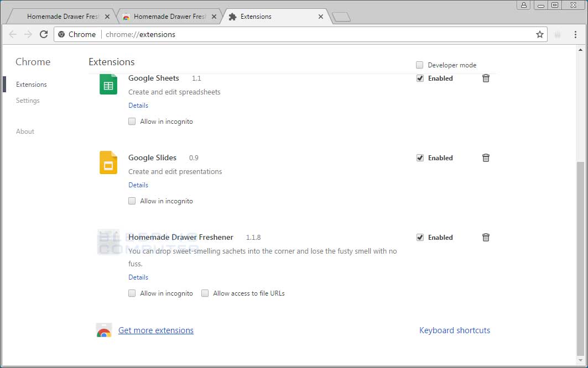The width and height of the screenshot is (588, 368).
Task: Click the Chrome Web Store icon near Get more extensions
Action: click(x=104, y=330)
